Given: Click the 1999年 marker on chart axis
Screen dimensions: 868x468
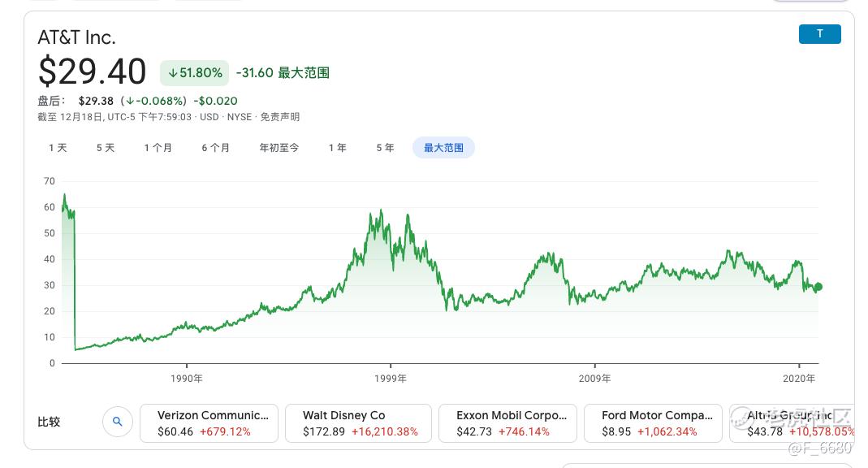Looking at the screenshot, I should click(391, 379).
